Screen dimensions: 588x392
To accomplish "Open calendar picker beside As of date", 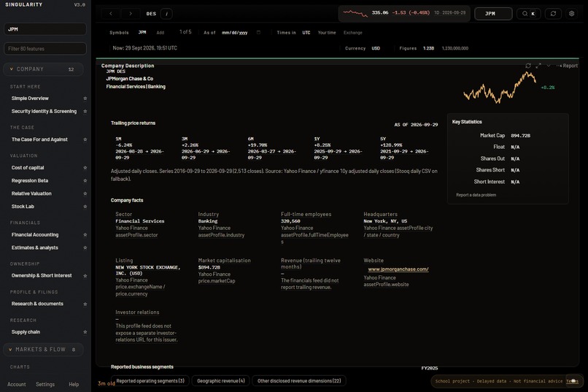I will point(258,33).
